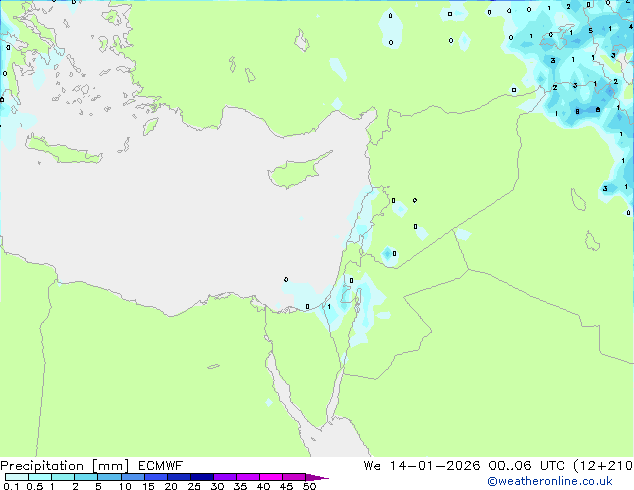The width and height of the screenshot is (634, 490).
Task: Click the legend value '50'
Action: (309, 486)
